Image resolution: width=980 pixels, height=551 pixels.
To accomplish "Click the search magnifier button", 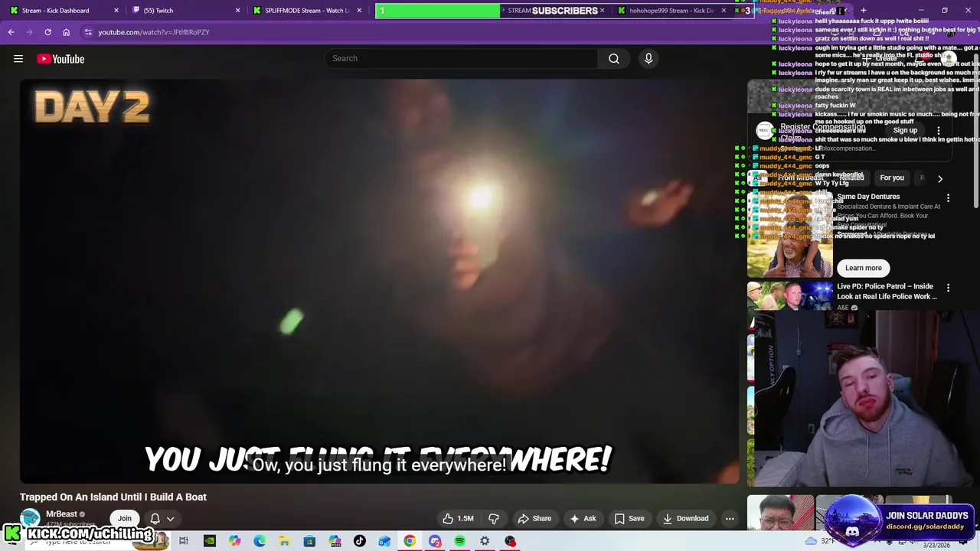I will click(614, 59).
